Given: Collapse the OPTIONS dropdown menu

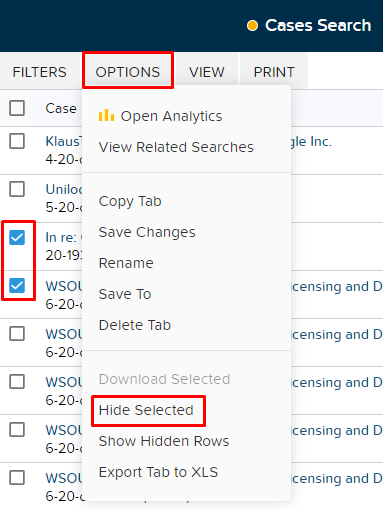Looking at the screenshot, I should (x=128, y=72).
